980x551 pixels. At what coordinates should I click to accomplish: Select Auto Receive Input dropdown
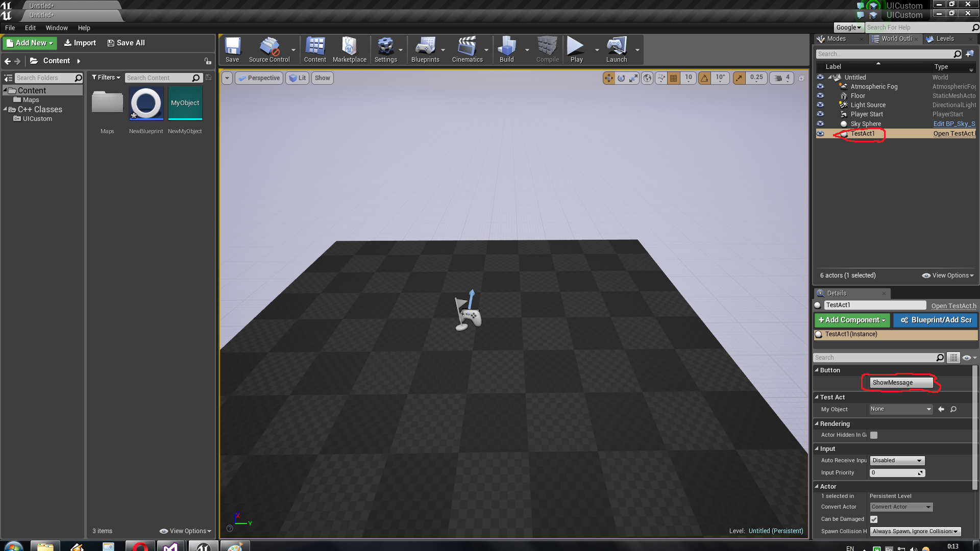point(896,460)
